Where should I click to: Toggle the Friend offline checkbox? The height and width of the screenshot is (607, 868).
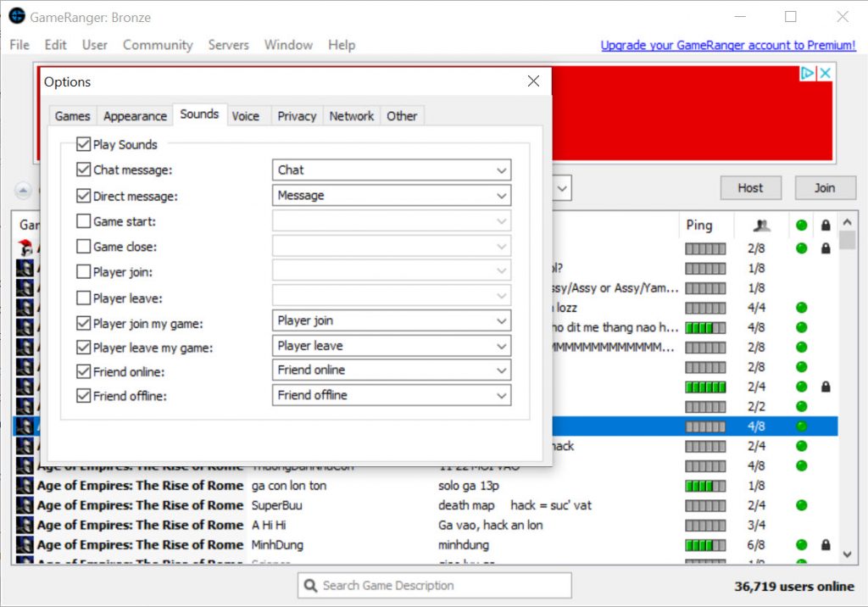[84, 395]
